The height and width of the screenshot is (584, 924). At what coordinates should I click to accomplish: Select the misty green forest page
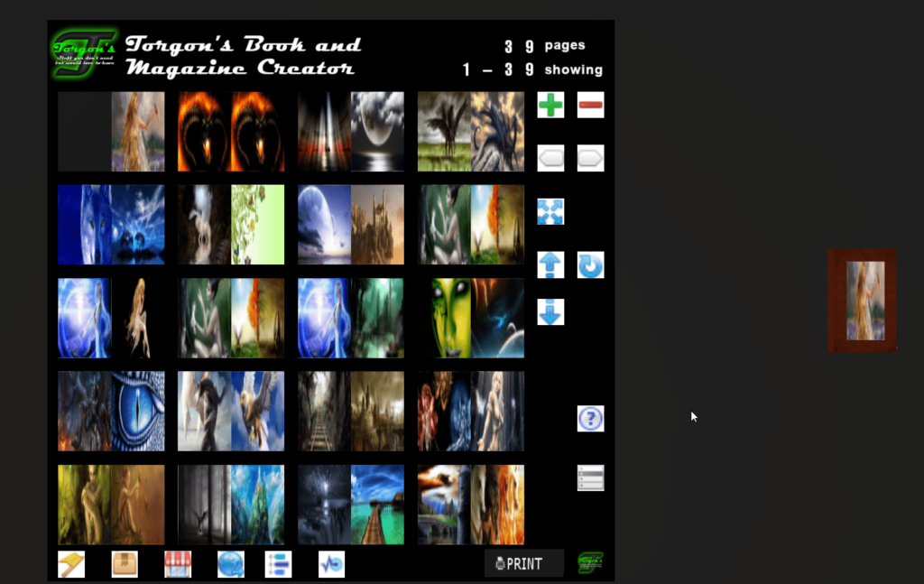(x=378, y=319)
